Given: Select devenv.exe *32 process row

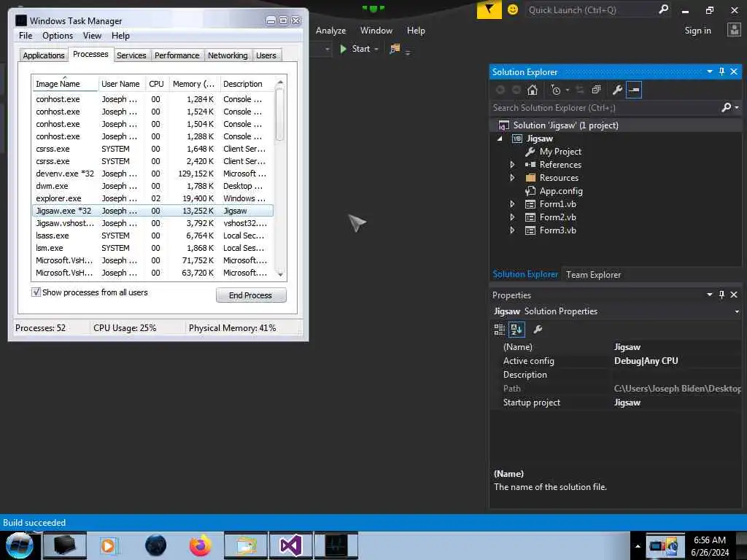Looking at the screenshot, I should click(152, 174).
